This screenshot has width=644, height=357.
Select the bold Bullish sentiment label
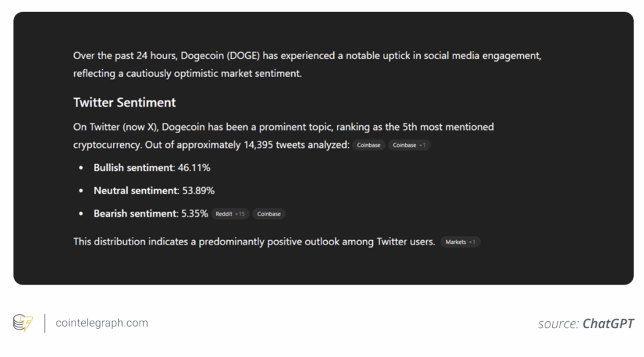point(133,168)
